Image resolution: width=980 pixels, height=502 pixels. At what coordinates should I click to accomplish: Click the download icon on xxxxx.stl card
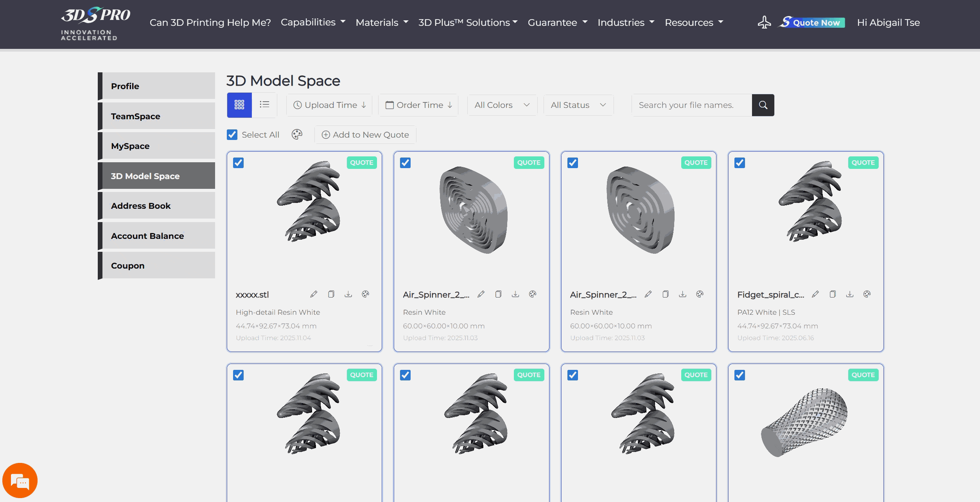coord(348,294)
